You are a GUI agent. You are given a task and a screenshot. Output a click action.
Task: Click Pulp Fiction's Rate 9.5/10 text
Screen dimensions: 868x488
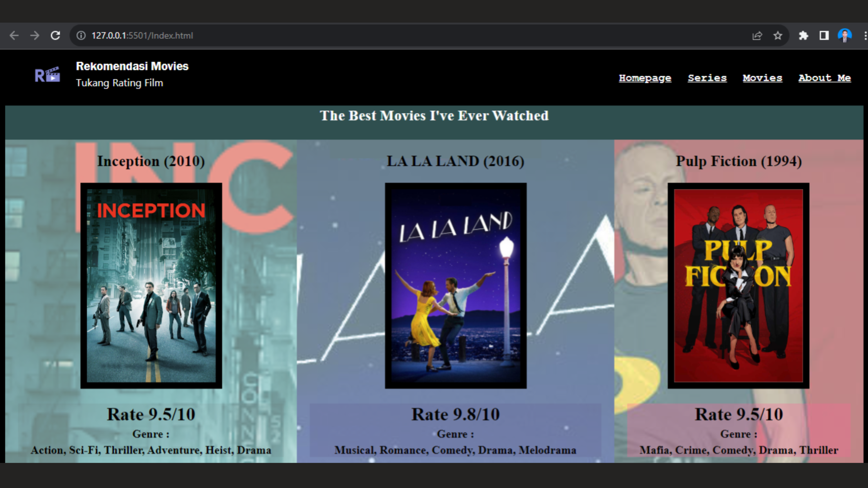click(x=739, y=414)
